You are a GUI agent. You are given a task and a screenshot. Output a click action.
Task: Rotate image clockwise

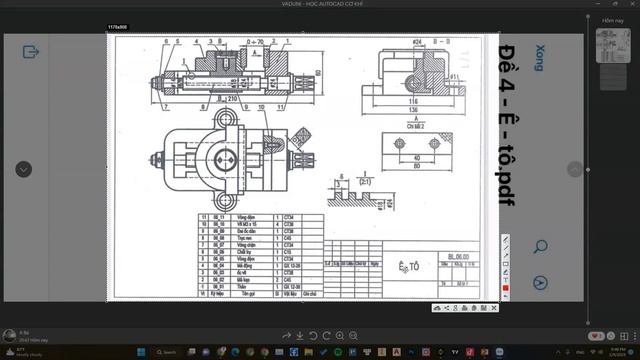327,336
